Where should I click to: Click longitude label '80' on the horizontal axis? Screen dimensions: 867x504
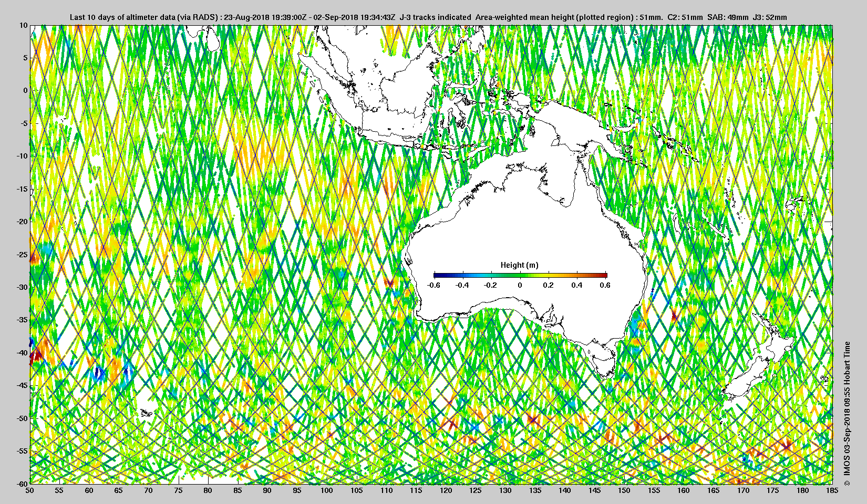point(208,490)
